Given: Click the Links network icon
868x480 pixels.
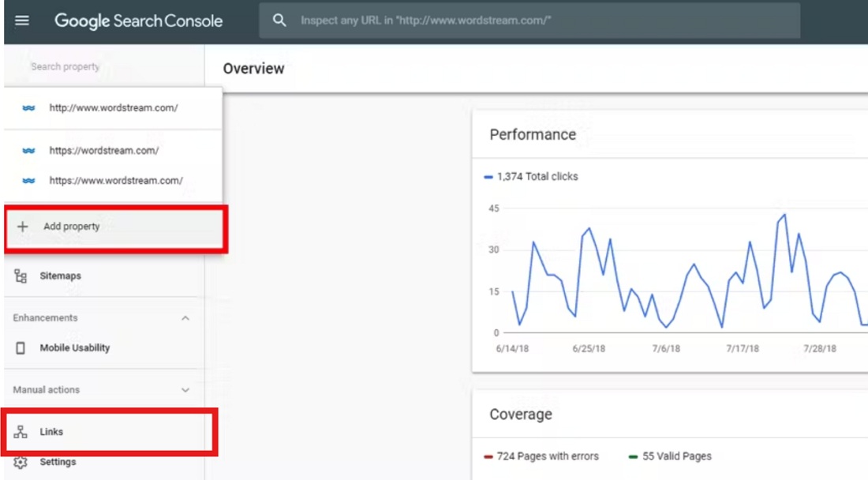Looking at the screenshot, I should coord(21,432).
